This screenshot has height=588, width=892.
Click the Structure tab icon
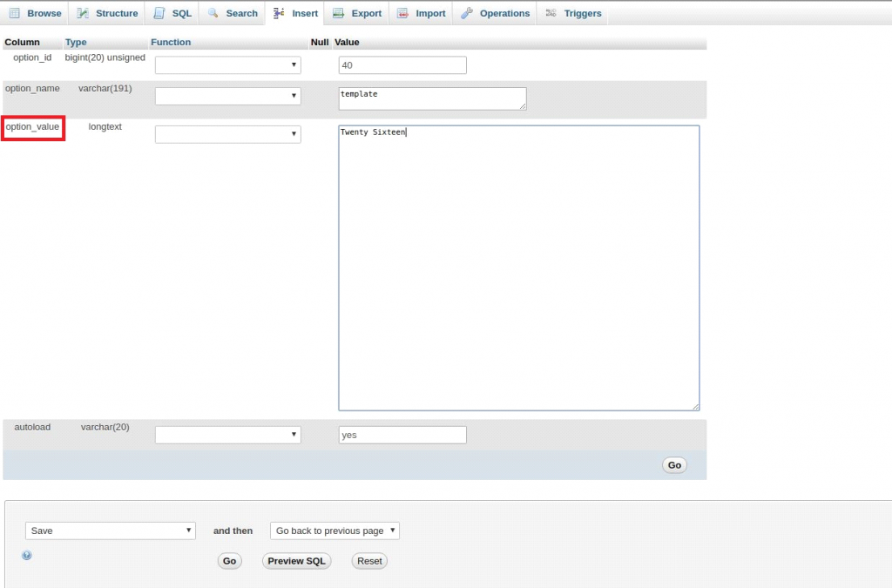[x=83, y=13]
